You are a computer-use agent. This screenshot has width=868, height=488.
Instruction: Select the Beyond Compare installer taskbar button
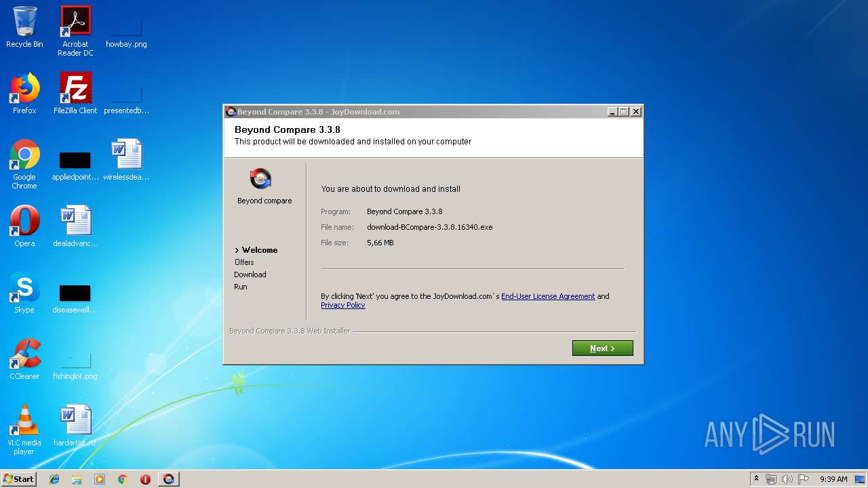pyautogui.click(x=169, y=479)
